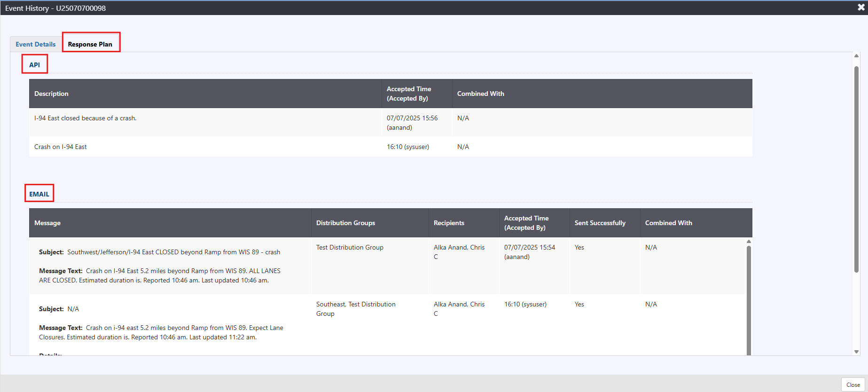The image size is (868, 392).
Task: Close the Event History dialog with X icon
Action: coord(861,8)
